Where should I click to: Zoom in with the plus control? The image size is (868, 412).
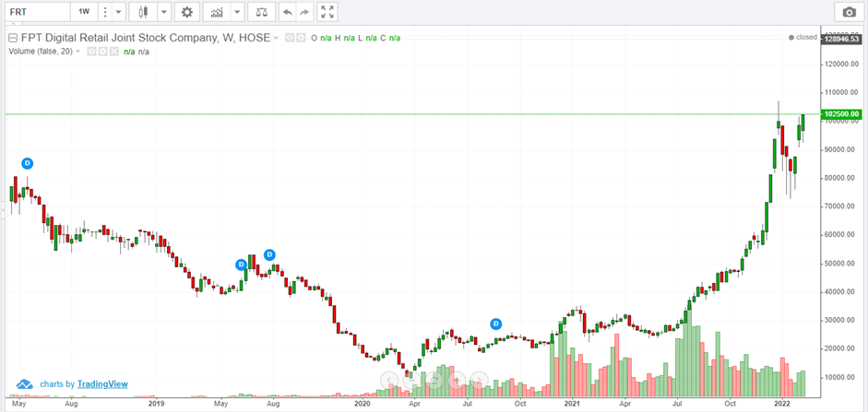(x=457, y=380)
